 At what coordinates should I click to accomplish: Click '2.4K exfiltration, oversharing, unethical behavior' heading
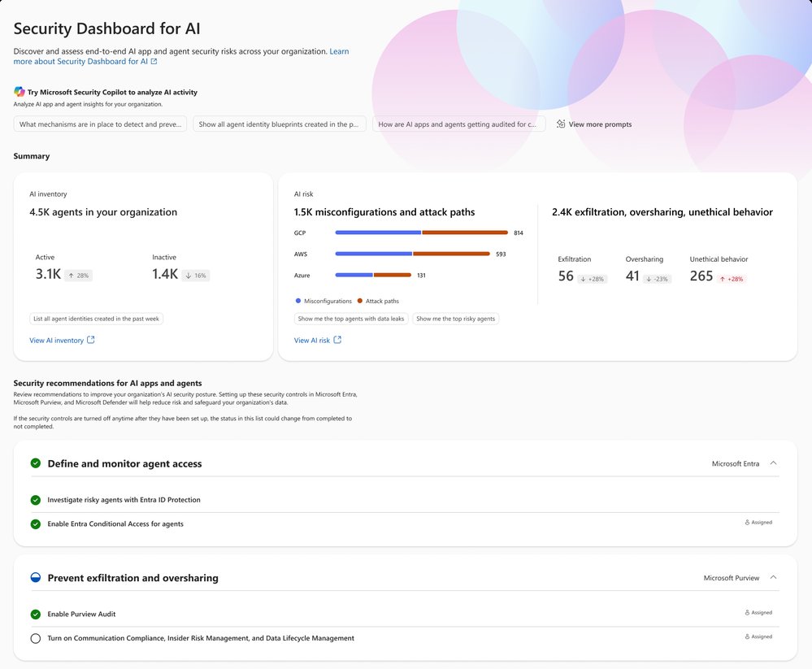pyautogui.click(x=662, y=212)
